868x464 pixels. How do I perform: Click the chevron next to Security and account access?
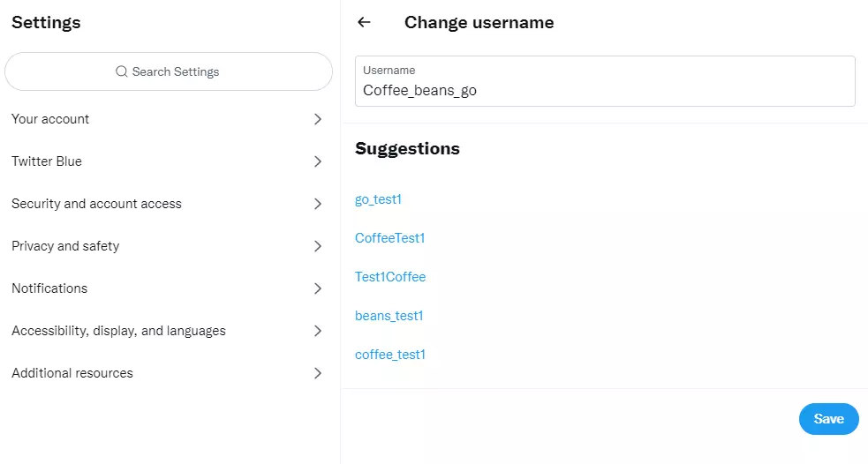pyautogui.click(x=318, y=204)
